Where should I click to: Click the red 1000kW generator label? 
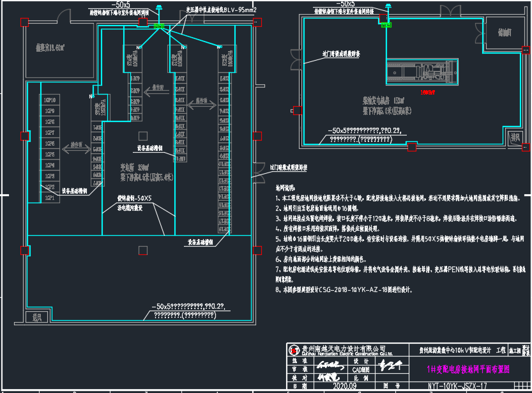427,92
